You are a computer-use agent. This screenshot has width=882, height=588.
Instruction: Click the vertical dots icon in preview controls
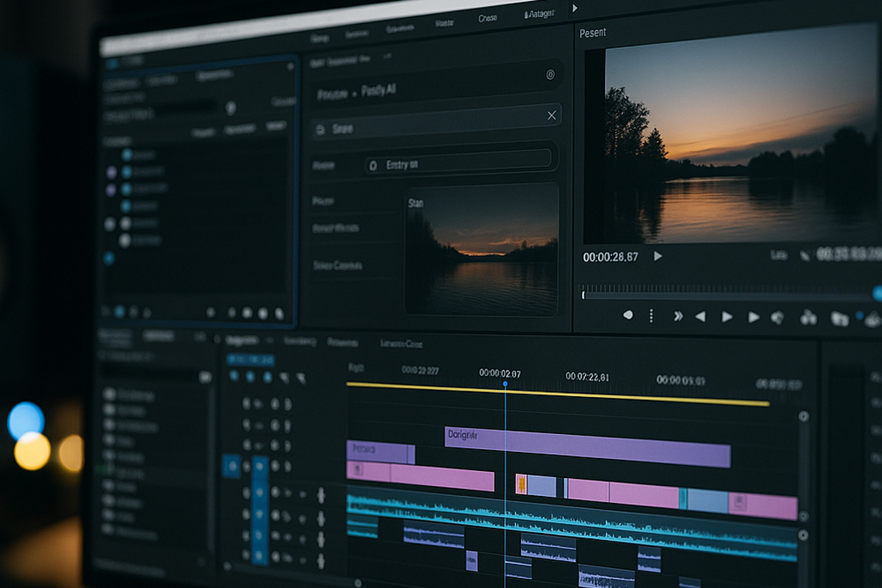[651, 316]
